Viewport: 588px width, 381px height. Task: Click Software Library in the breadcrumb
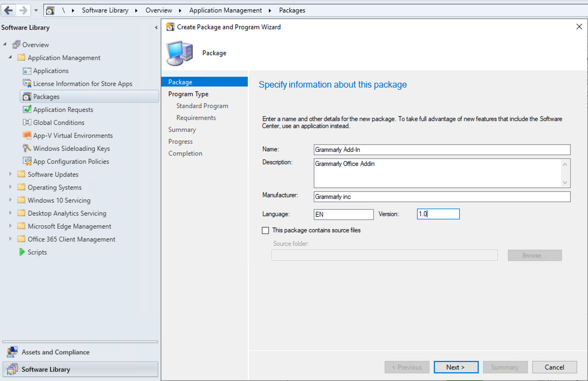(105, 10)
